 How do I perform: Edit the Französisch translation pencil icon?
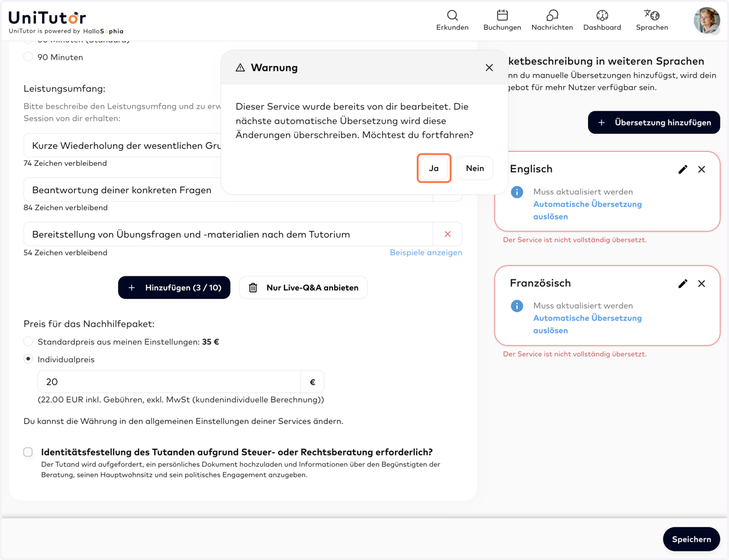(683, 284)
